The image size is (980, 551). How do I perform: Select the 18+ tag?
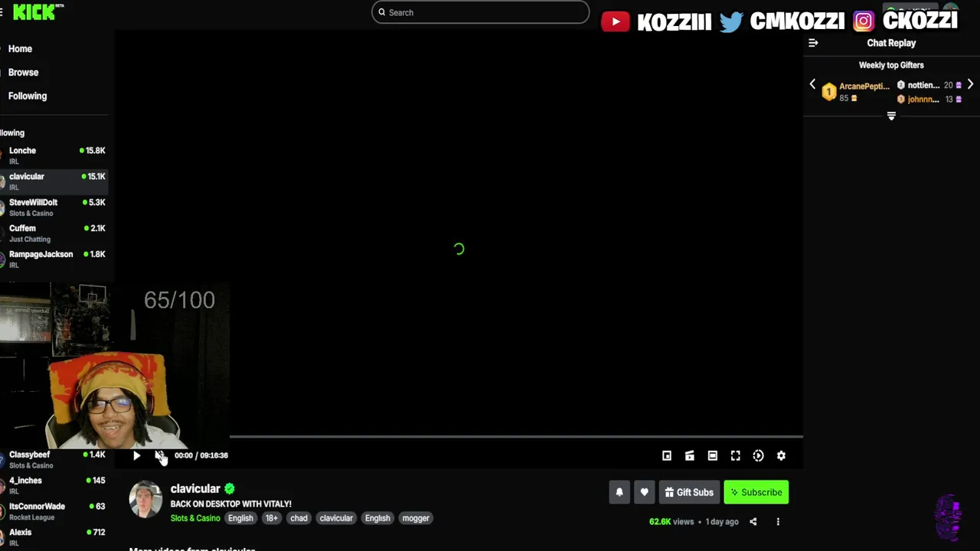(272, 518)
